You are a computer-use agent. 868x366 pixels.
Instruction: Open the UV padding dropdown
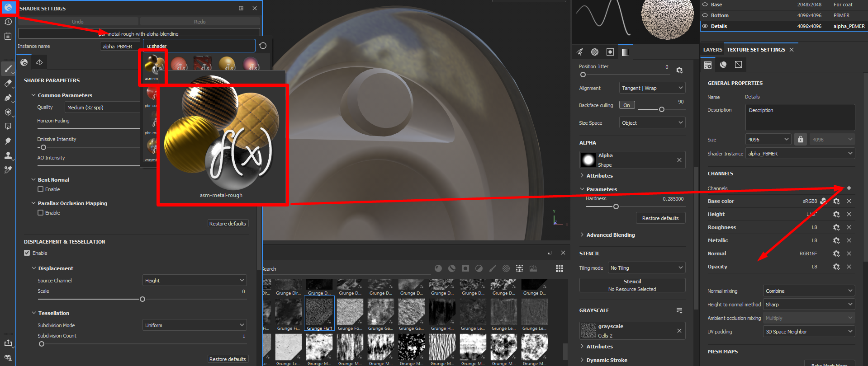pos(809,332)
